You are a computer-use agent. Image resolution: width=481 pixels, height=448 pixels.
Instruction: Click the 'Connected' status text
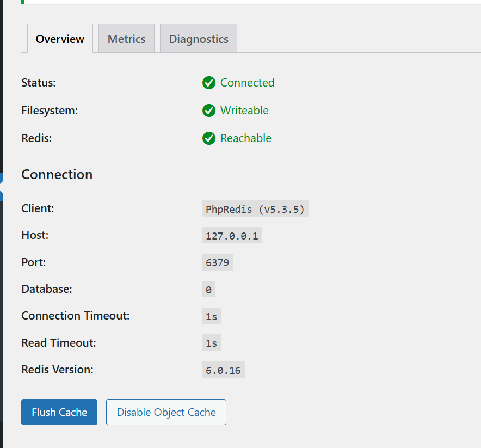tap(247, 83)
